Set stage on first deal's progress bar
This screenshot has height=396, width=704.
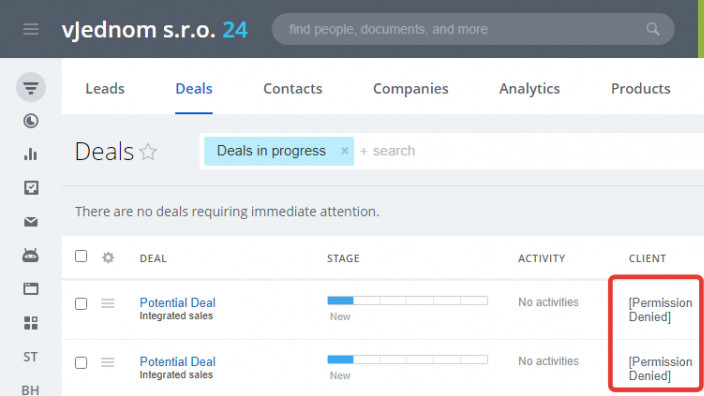(x=408, y=300)
